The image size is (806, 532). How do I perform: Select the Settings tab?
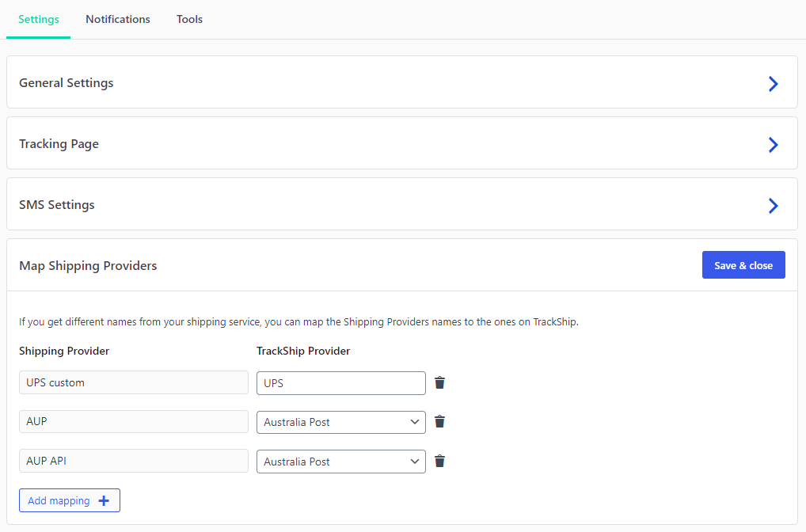point(38,19)
